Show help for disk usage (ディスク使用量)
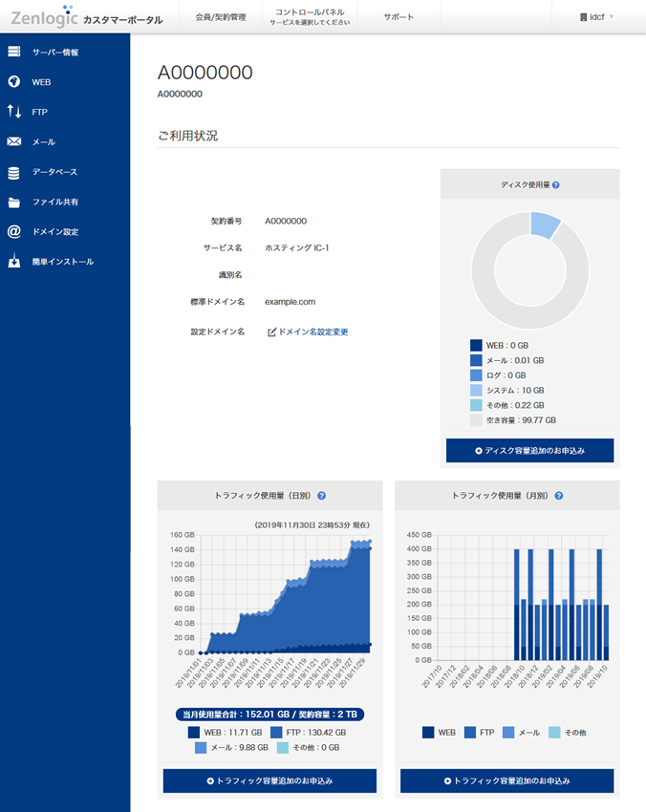 pyautogui.click(x=555, y=185)
